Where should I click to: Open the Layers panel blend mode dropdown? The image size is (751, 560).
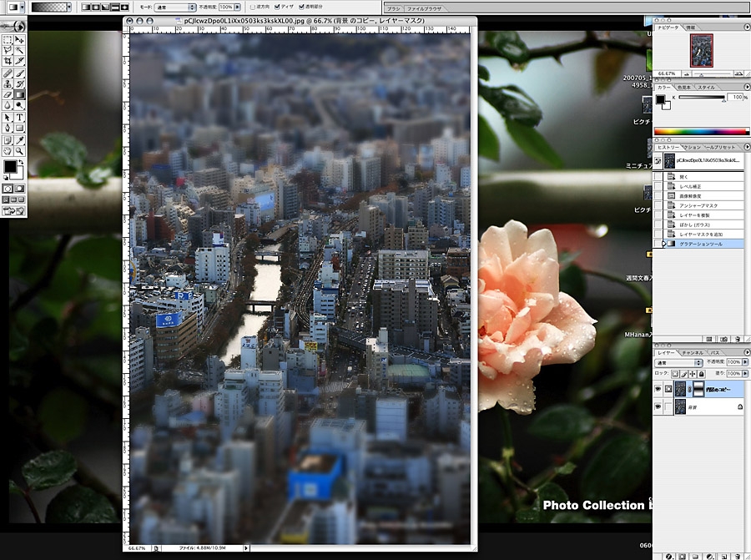tap(677, 363)
